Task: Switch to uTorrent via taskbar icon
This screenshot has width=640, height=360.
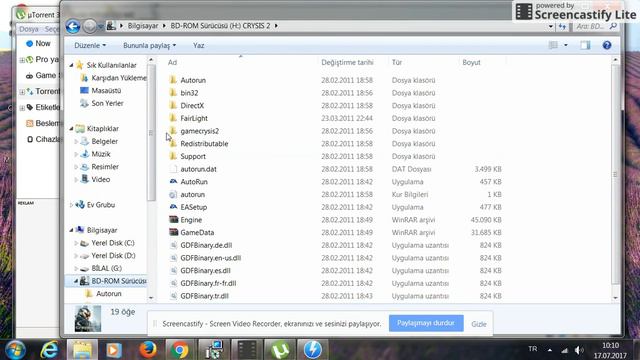Action: point(280,350)
